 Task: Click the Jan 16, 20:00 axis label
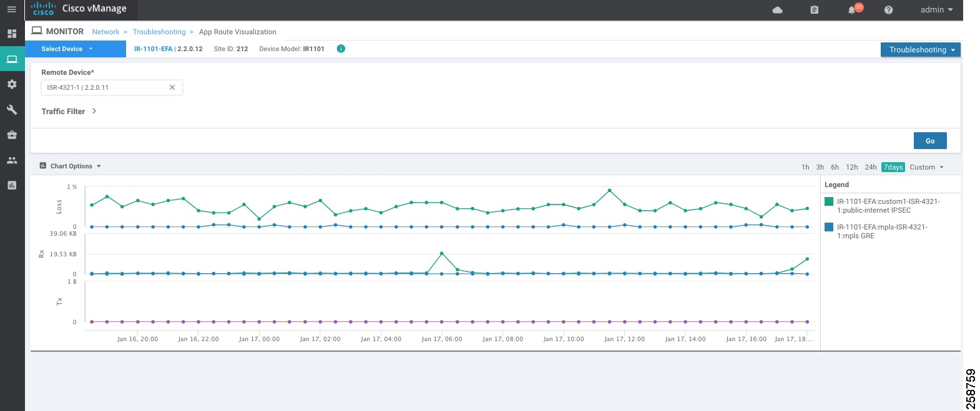tap(137, 339)
